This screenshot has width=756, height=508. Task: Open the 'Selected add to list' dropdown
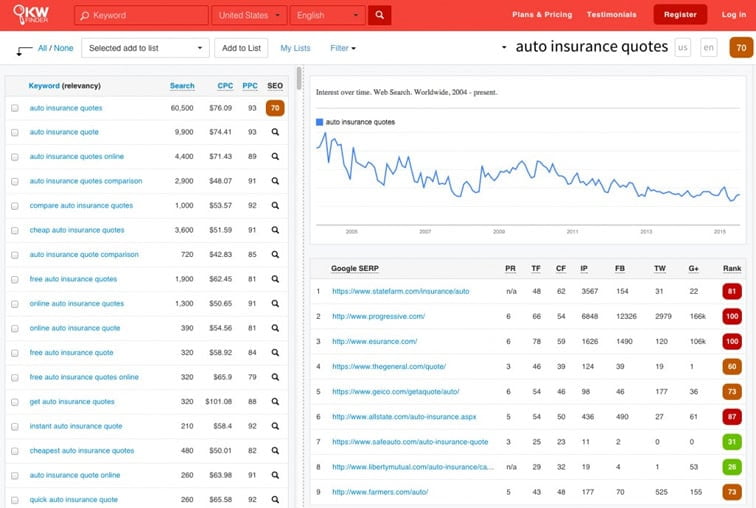[x=145, y=48]
